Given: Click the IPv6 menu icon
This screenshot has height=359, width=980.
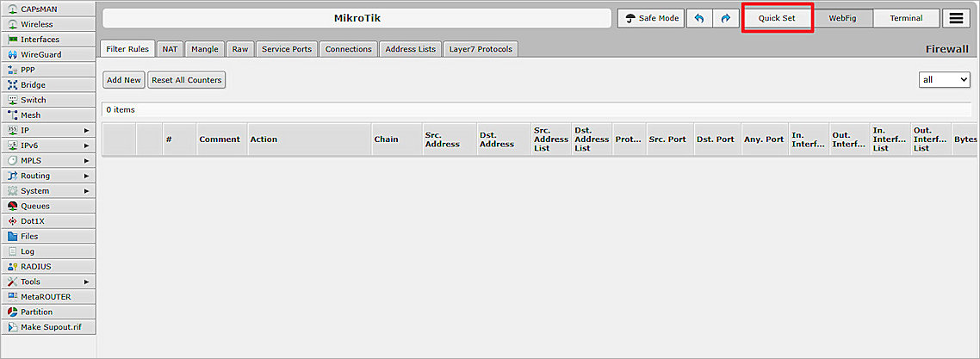Looking at the screenshot, I should click(x=13, y=145).
